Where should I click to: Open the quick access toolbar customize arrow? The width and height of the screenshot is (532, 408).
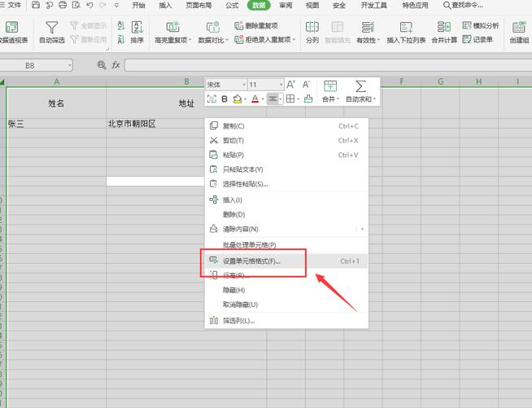point(116,5)
